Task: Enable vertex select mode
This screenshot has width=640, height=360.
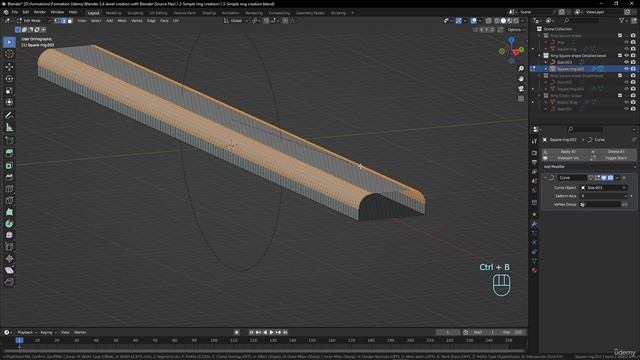Action: (x=57, y=21)
